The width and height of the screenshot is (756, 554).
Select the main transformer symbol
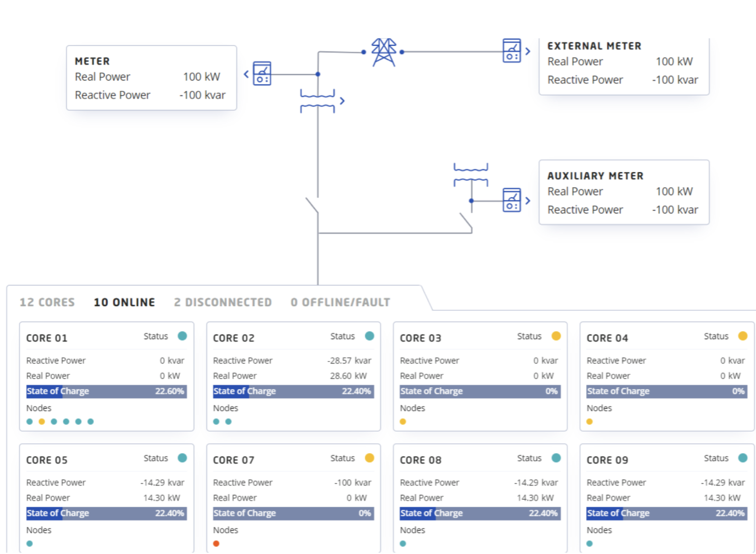(x=317, y=101)
